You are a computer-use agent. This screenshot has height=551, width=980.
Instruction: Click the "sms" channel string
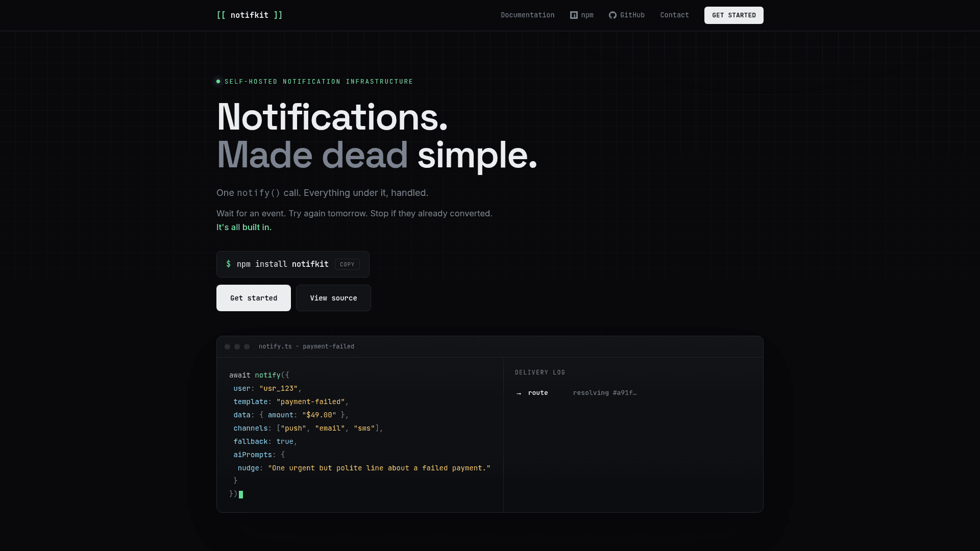point(364,428)
